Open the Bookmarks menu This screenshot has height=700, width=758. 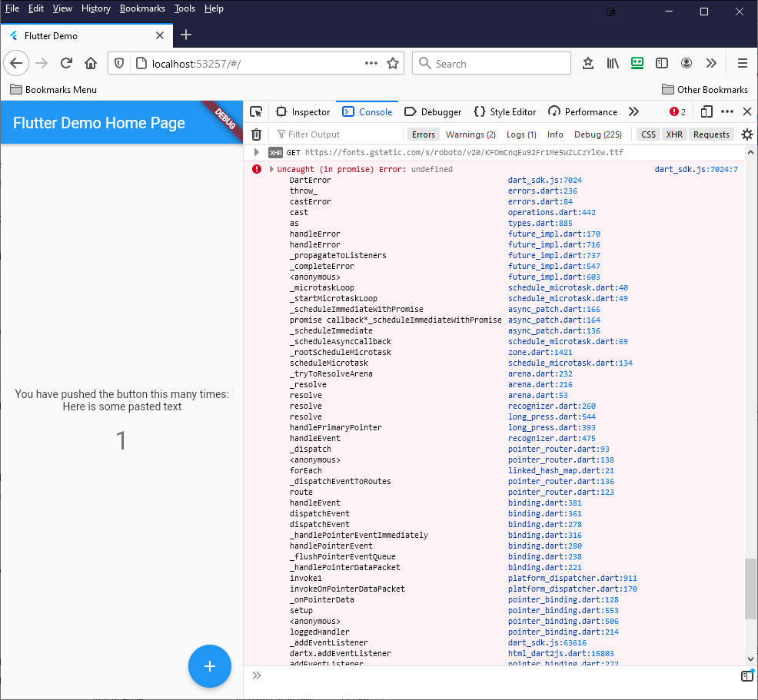pyautogui.click(x=142, y=8)
